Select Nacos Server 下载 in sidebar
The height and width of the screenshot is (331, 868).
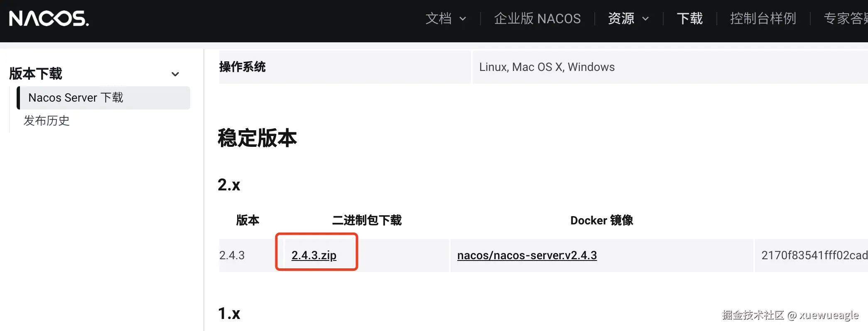pyautogui.click(x=76, y=98)
